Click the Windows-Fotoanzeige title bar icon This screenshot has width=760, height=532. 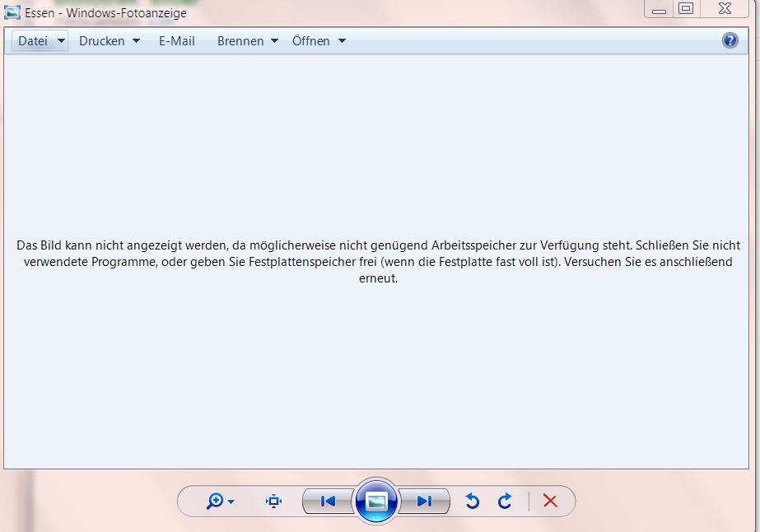pos(12,12)
